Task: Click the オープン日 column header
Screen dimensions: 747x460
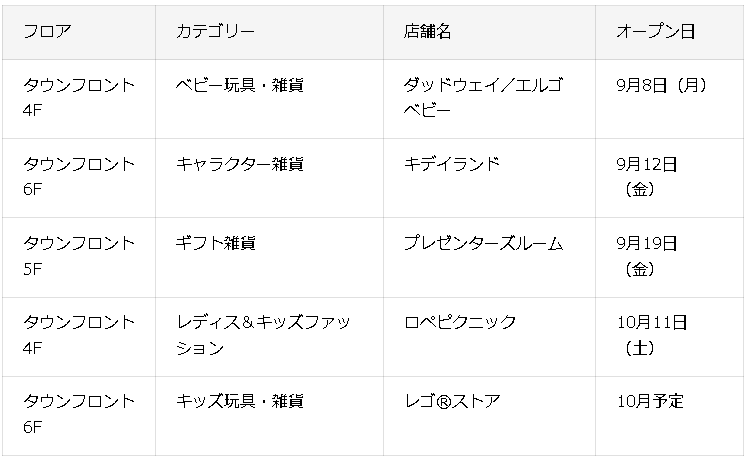Action: click(x=669, y=32)
